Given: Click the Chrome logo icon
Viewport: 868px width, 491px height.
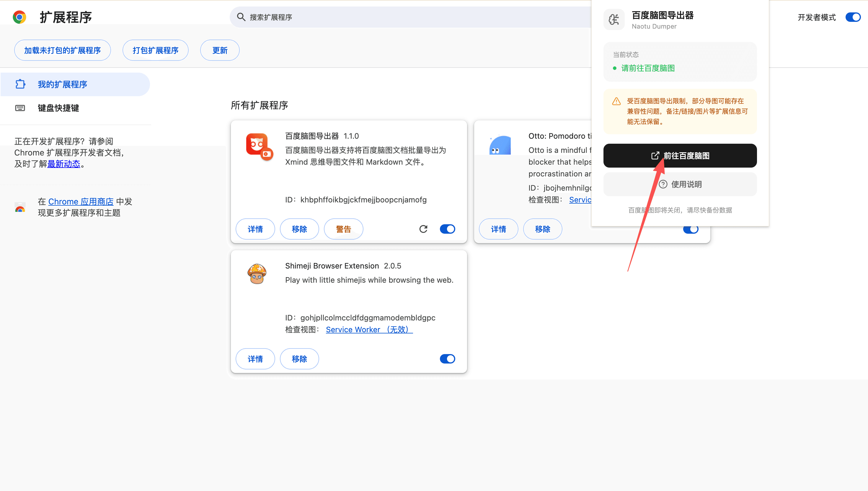Looking at the screenshot, I should (x=19, y=17).
